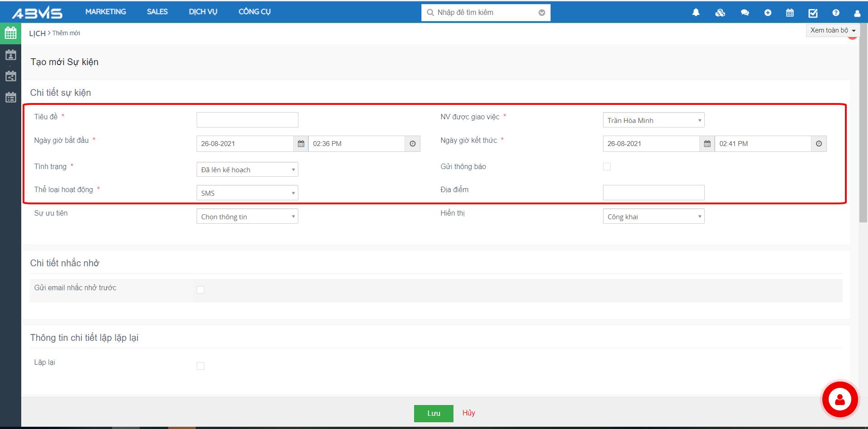Click the plus quick-create icon
The height and width of the screenshot is (429, 868).
point(768,13)
